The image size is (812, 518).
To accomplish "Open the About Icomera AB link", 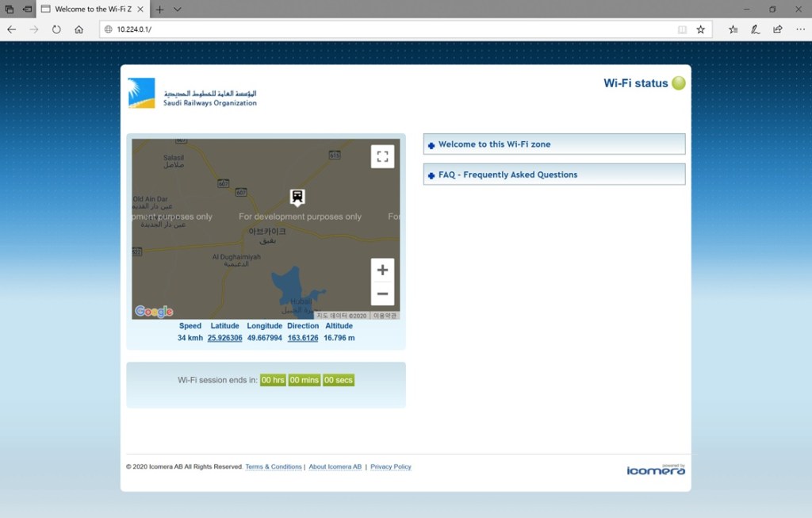I will tap(335, 466).
